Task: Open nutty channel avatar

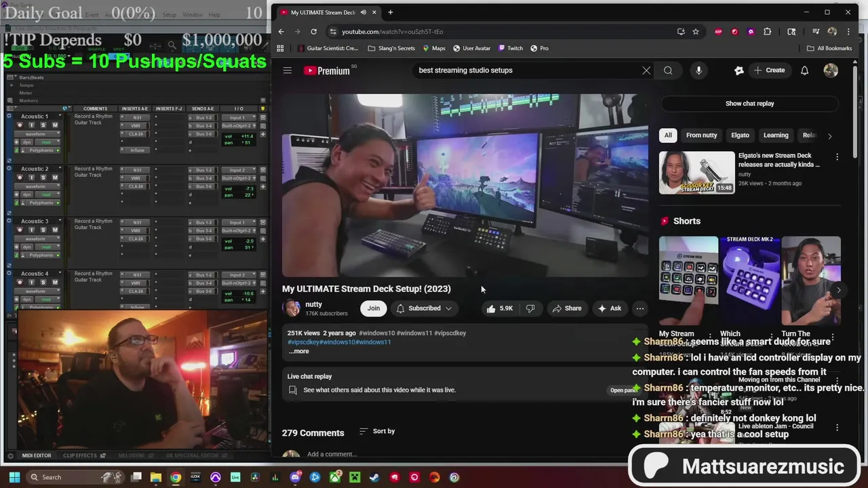Action: (x=292, y=308)
